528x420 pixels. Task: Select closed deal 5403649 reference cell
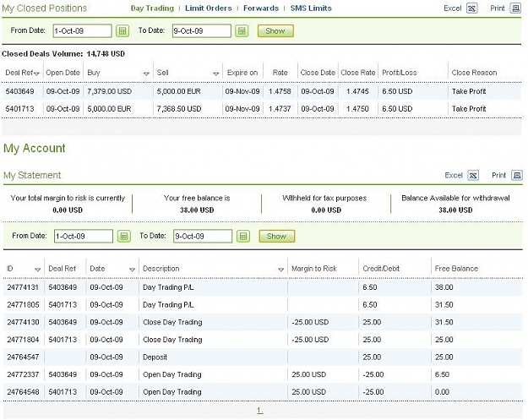pyautogui.click(x=20, y=91)
